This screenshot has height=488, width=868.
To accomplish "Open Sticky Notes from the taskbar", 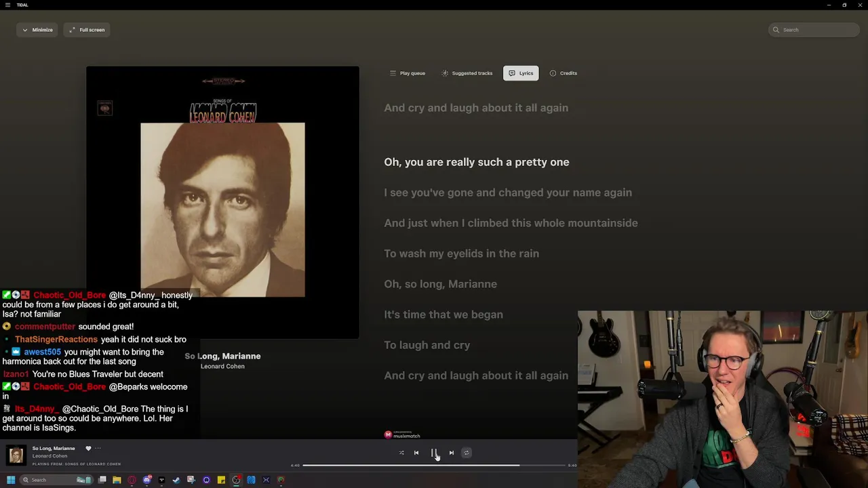I will coord(221,480).
